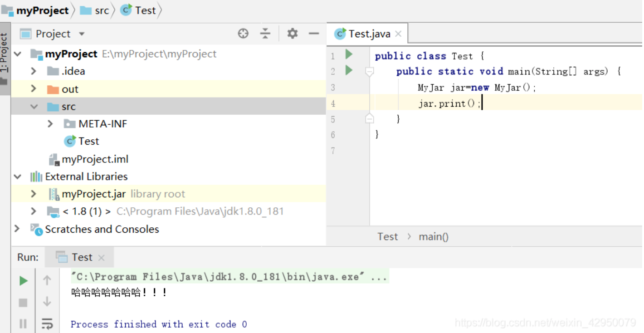Viewport: 644px width, 333px height.
Task: Click the down arrow in Run panel
Action: tap(47, 302)
